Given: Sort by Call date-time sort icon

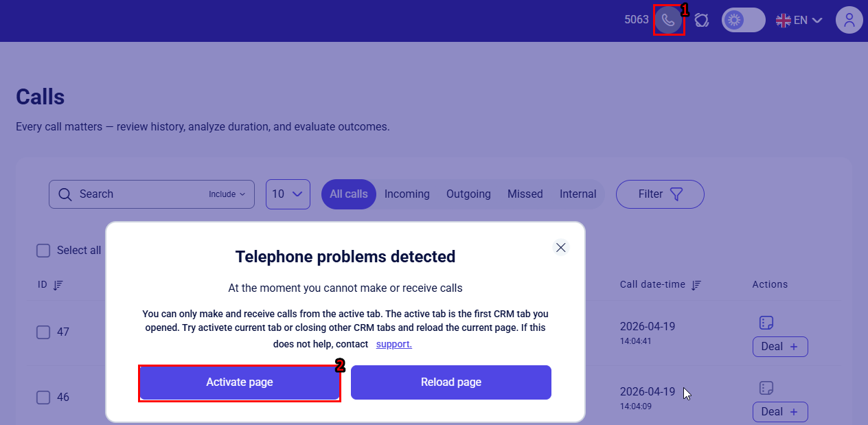Looking at the screenshot, I should click(x=696, y=284).
